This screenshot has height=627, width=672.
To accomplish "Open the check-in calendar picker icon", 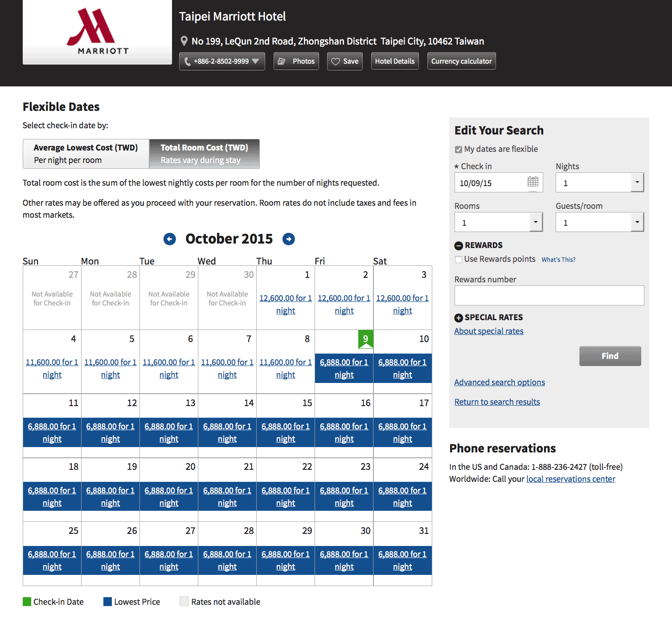I will 533,182.
